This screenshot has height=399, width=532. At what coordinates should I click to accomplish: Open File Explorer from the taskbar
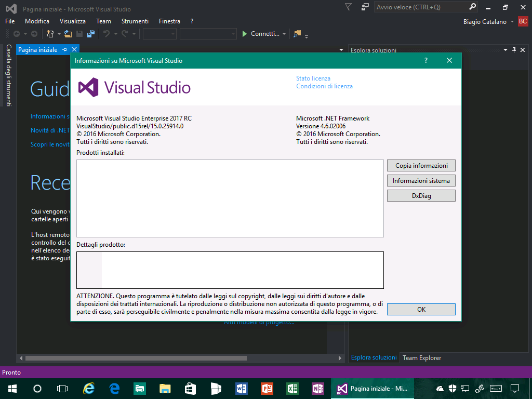pyautogui.click(x=165, y=389)
